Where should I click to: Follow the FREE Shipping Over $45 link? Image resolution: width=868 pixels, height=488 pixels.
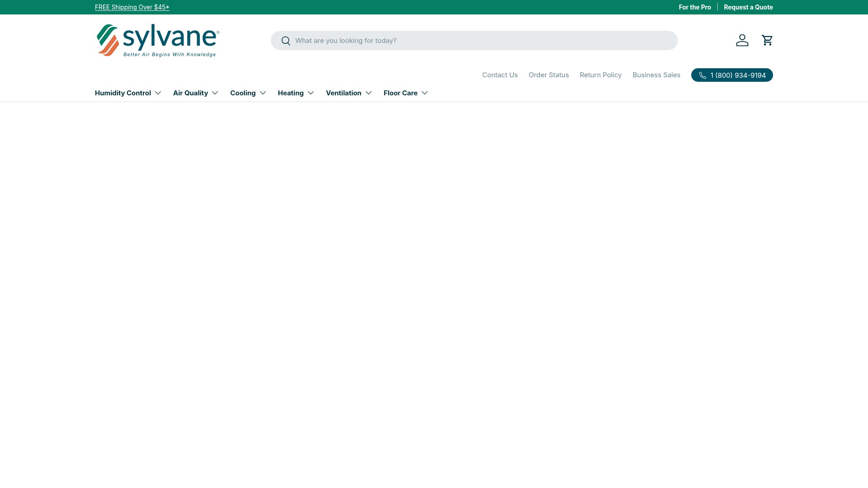click(x=132, y=7)
